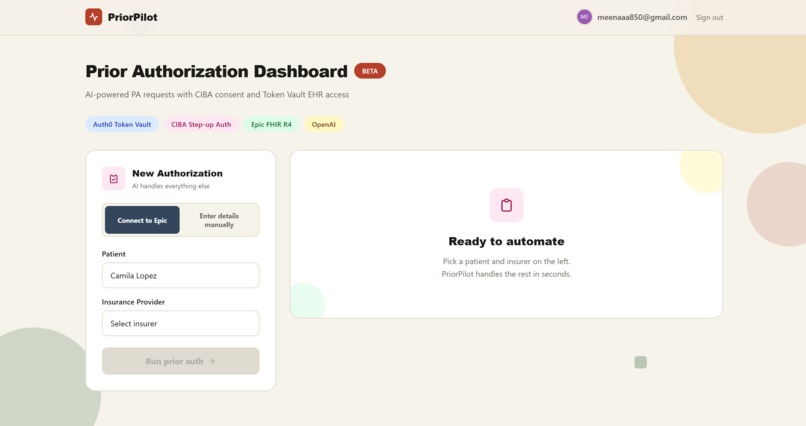Click the Epic FHIR R4 tag
This screenshot has width=806, height=426.
pos(271,124)
